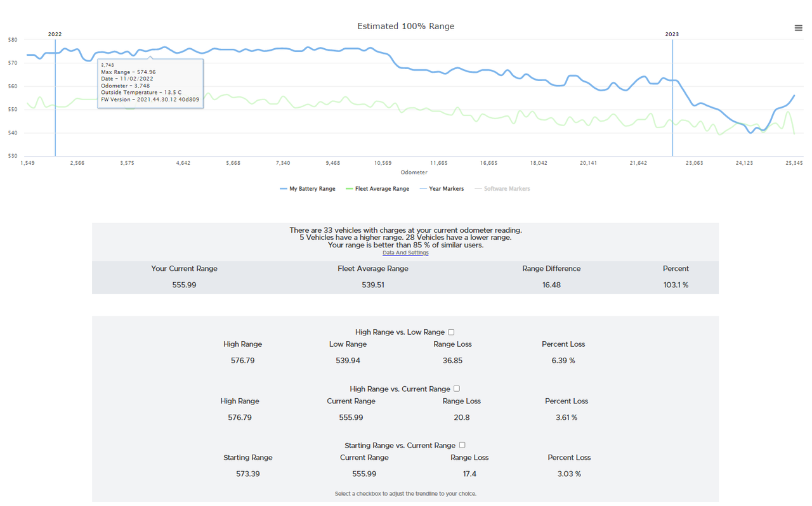Open the chart context hamburger menu
812x506 pixels.
798,28
